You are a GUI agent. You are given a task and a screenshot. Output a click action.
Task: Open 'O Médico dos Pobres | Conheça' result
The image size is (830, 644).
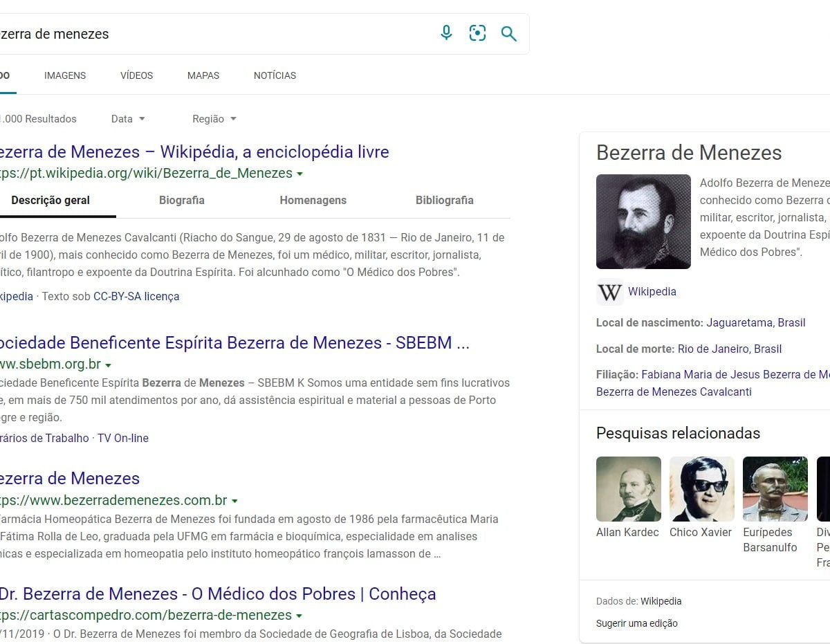pyautogui.click(x=217, y=594)
